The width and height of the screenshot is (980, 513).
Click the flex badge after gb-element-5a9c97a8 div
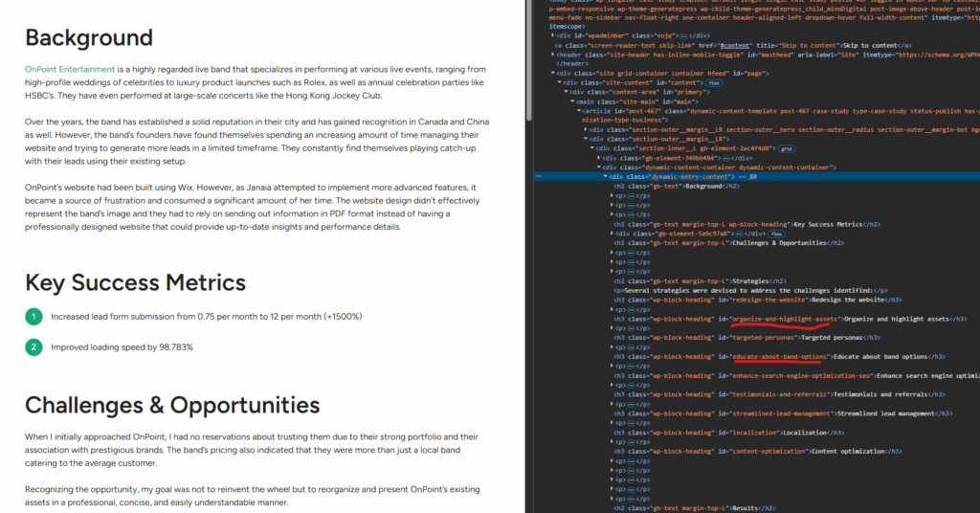pyautogui.click(x=775, y=233)
